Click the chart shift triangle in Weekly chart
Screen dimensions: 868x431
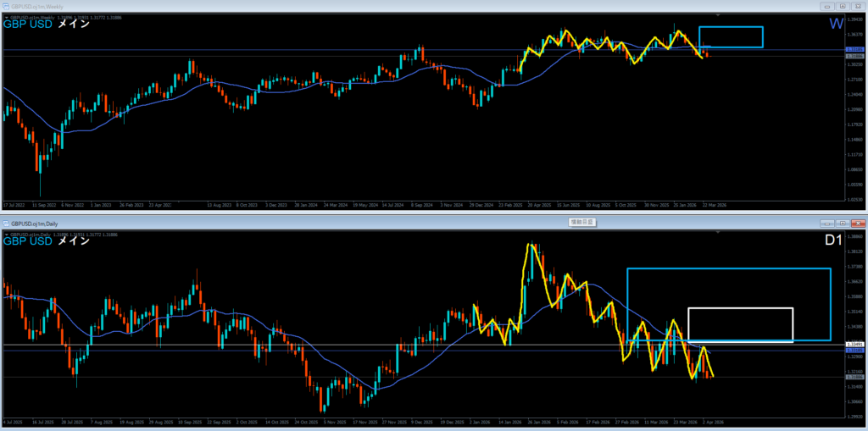click(719, 15)
